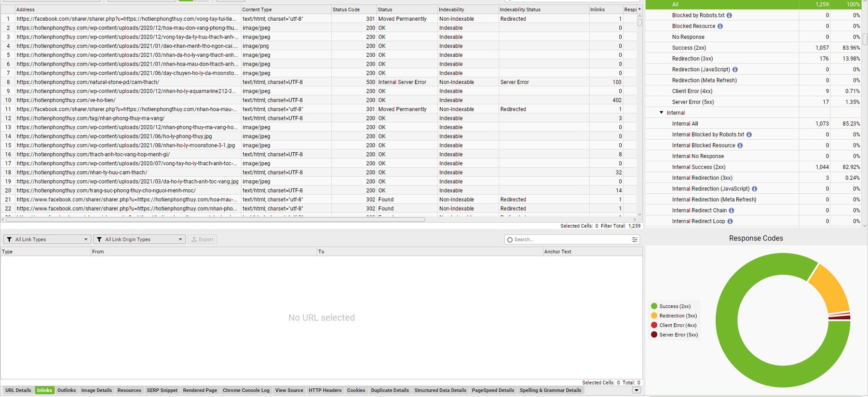This screenshot has width=868, height=397.
Task: Open info icon beside Internal Blocked by Robots.txt
Action: coord(749,134)
